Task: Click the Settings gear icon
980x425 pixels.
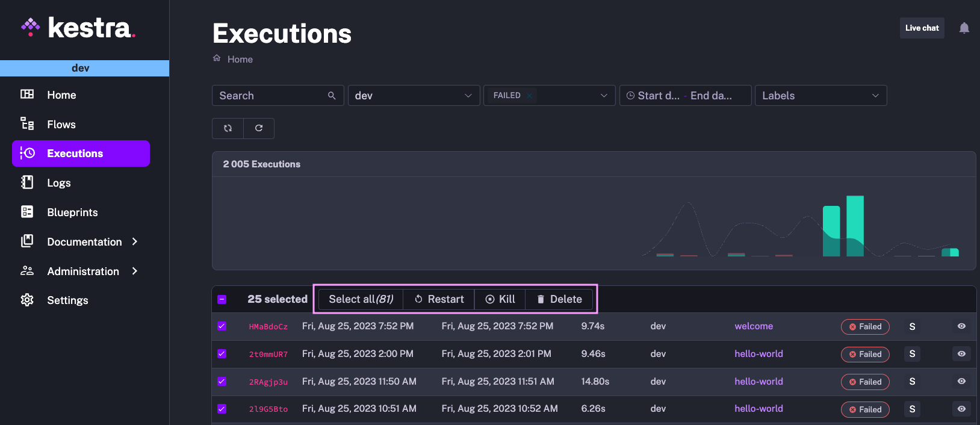Action: tap(27, 300)
